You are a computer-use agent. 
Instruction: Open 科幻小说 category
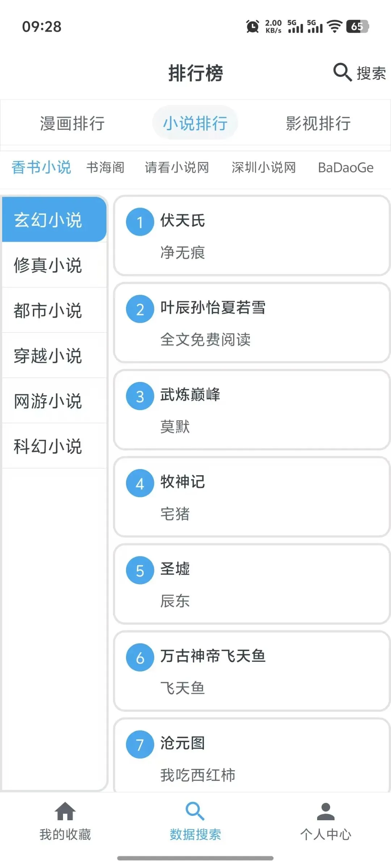click(x=48, y=446)
